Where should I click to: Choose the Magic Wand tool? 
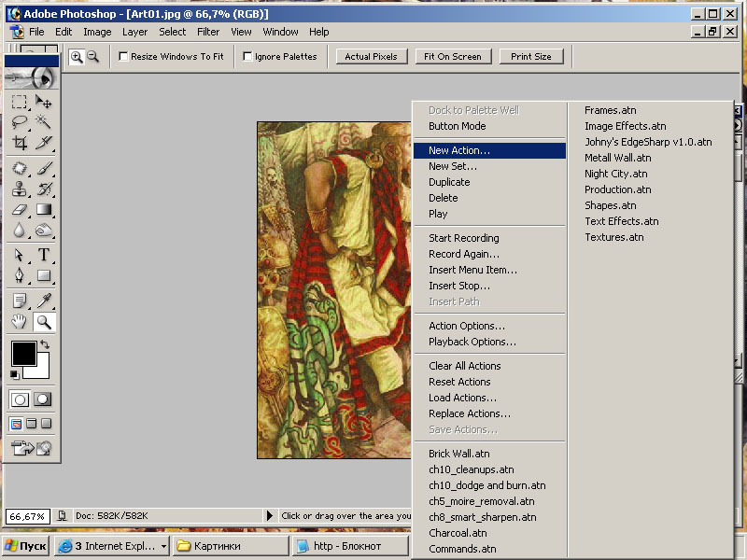[44, 122]
